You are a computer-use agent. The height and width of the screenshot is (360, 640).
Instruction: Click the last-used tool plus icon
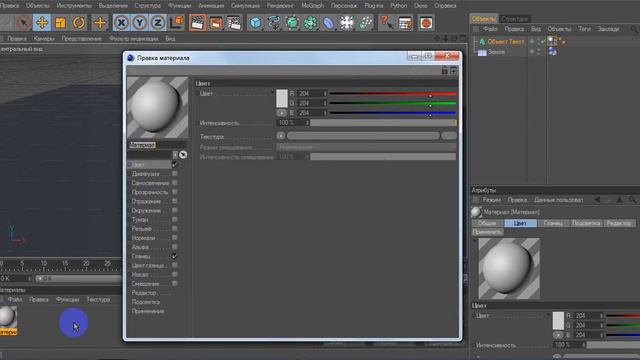click(100, 23)
